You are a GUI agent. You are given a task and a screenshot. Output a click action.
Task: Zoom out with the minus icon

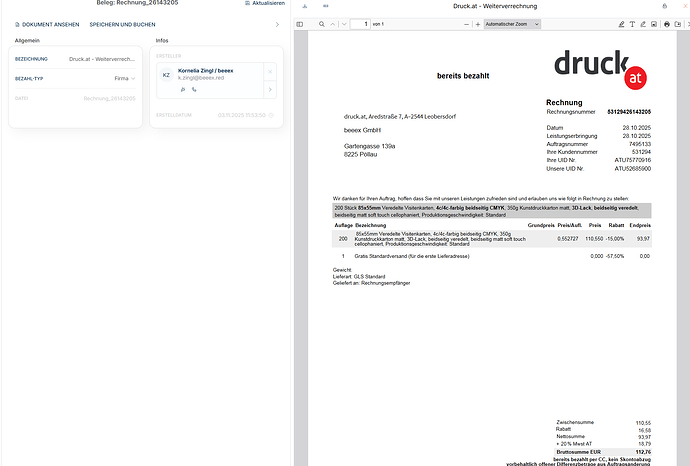(464, 23)
